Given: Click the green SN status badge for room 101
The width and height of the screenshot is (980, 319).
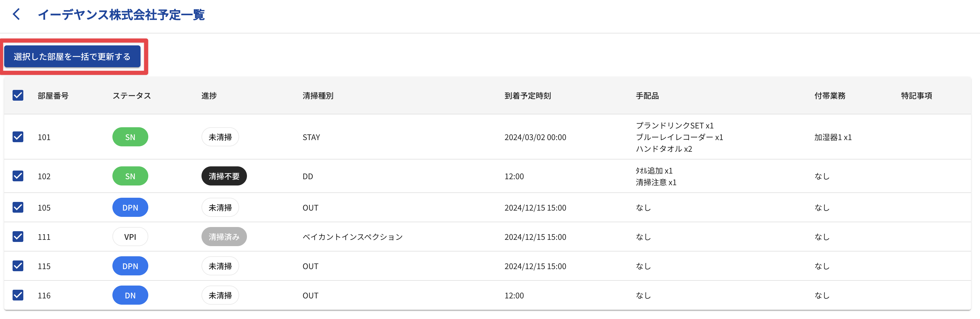Looking at the screenshot, I should tap(130, 137).
